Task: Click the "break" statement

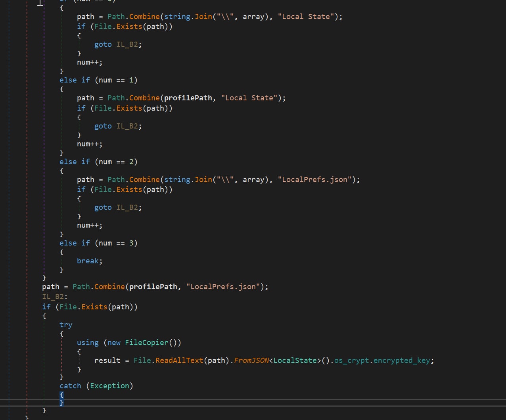Action: [88, 261]
